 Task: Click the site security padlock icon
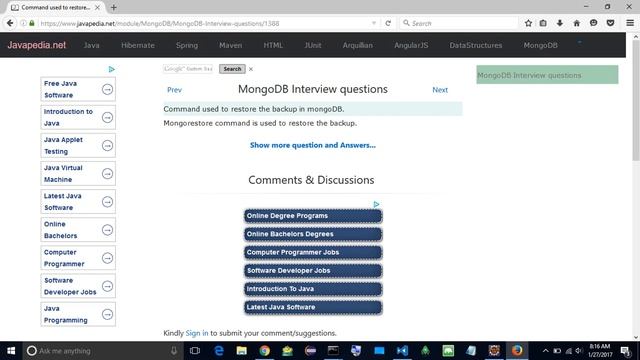pos(32,23)
